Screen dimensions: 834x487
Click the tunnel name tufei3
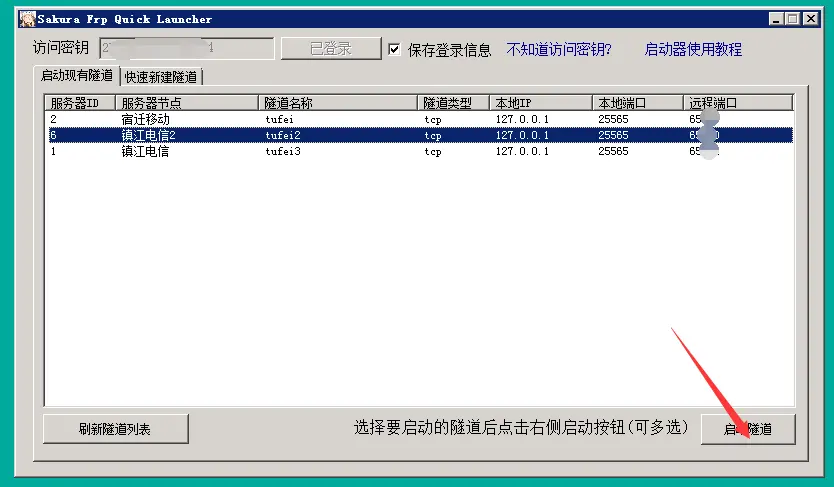(283, 151)
